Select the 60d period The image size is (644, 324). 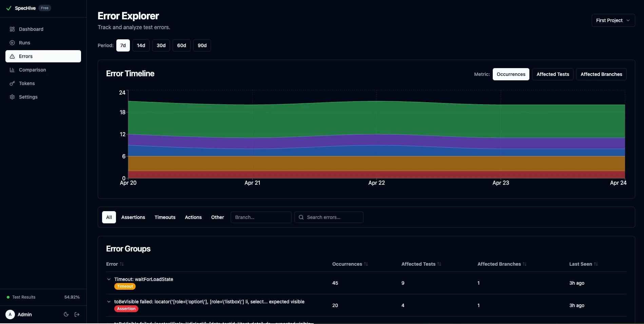tap(181, 45)
